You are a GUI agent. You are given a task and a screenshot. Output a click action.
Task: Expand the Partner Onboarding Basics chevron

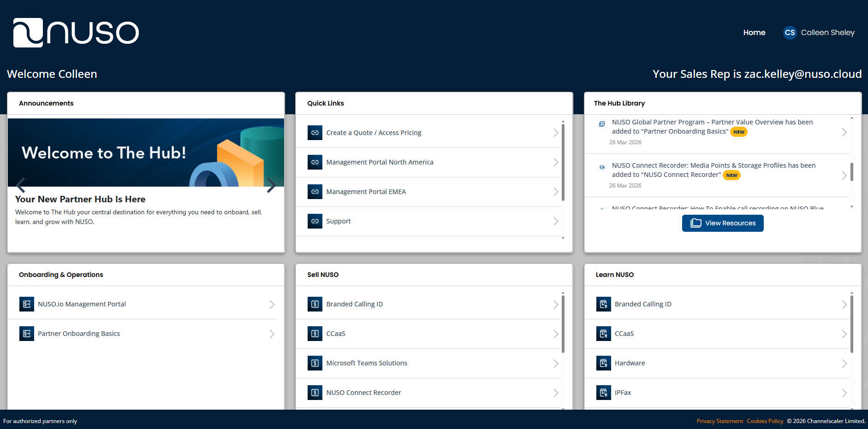(272, 334)
